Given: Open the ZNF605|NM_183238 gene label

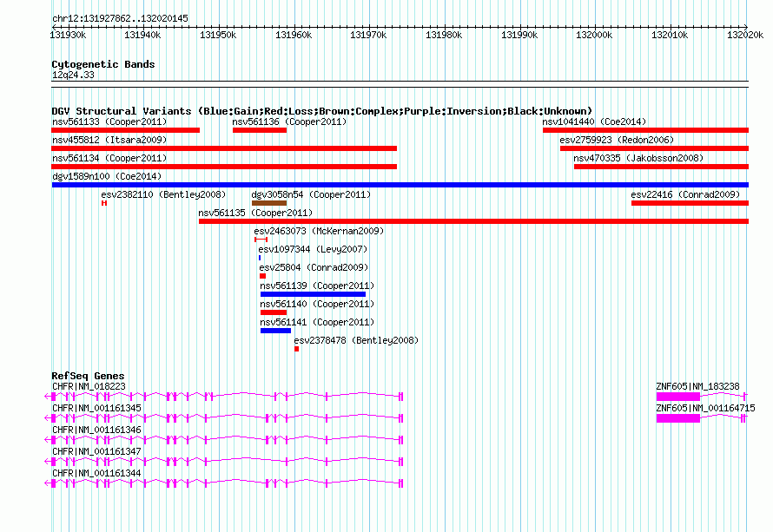Looking at the screenshot, I should pos(698,387).
